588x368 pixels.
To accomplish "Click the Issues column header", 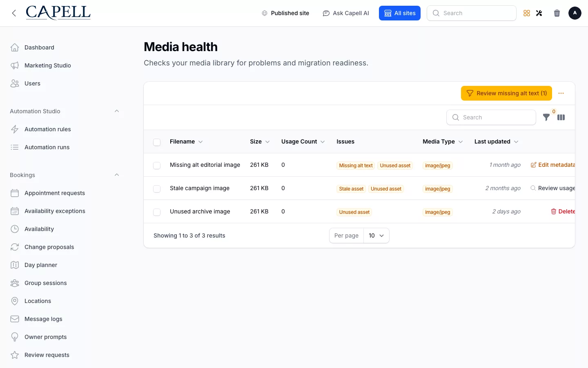I will pos(345,141).
